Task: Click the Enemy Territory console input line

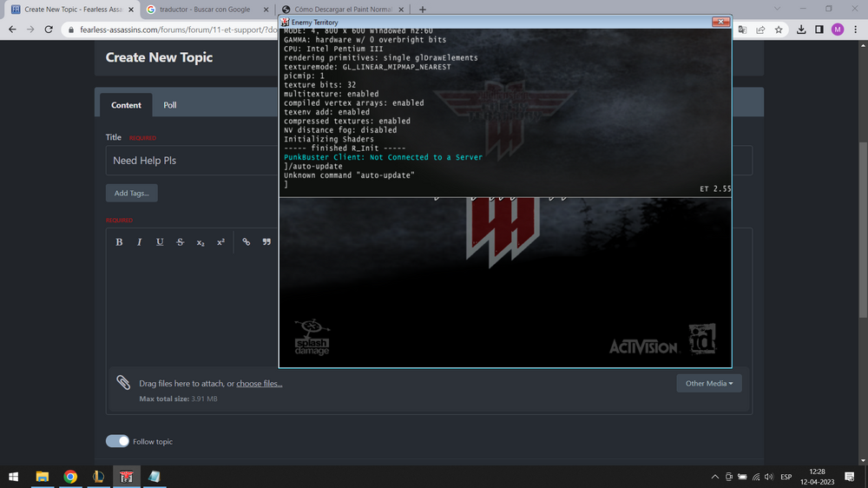Action: click(x=505, y=184)
